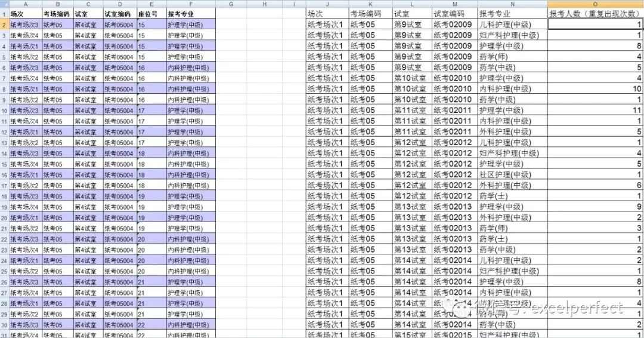Select column H header
The image size is (644, 338).
pyautogui.click(x=265, y=4)
